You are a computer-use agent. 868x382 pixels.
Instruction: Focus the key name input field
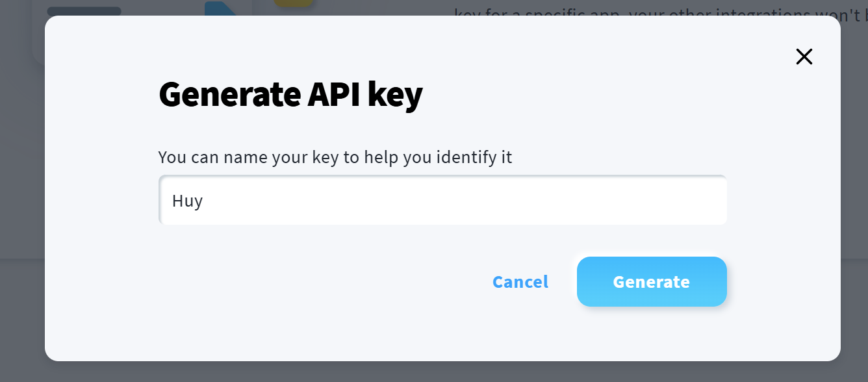tap(442, 201)
